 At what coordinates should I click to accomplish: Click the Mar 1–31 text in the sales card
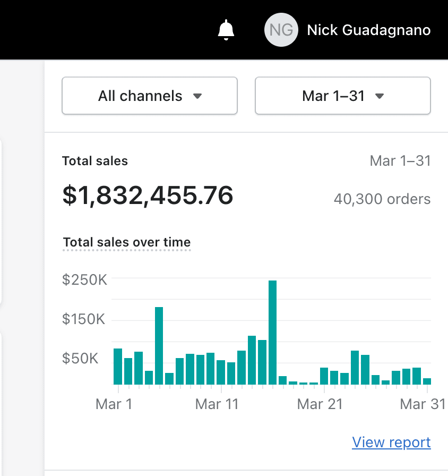pyautogui.click(x=400, y=161)
